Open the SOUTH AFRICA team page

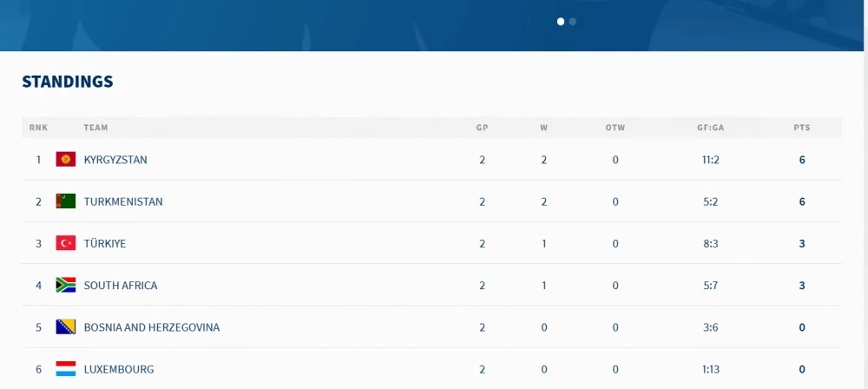pyautogui.click(x=121, y=286)
